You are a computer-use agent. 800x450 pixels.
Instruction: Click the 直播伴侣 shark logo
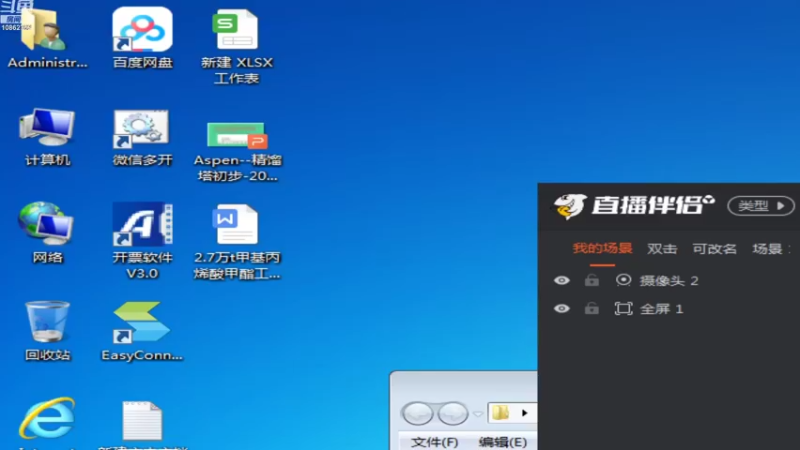click(x=570, y=206)
